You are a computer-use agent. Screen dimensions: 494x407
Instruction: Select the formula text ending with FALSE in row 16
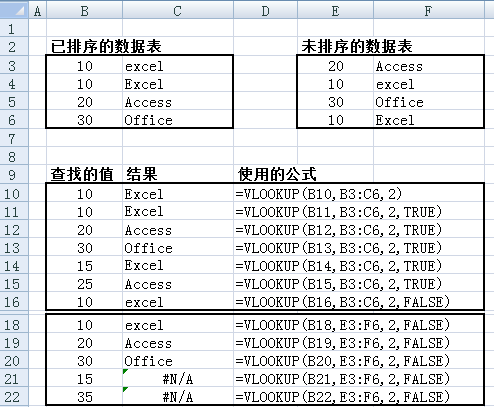tap(343, 302)
